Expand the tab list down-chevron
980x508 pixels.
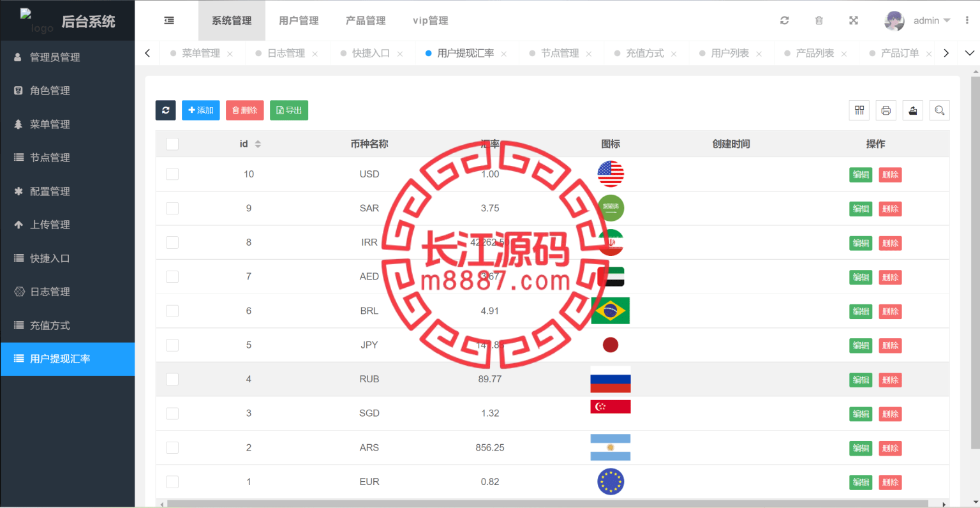tap(969, 53)
